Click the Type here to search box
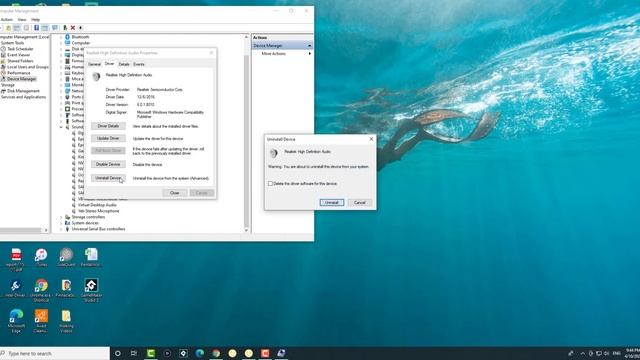 [x=55, y=353]
